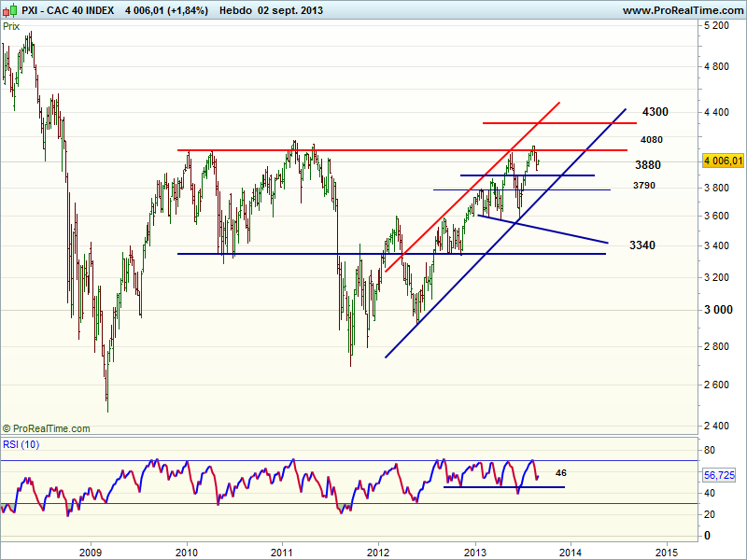Click the RSI value tag 56,725
The width and height of the screenshot is (747, 560).
tap(719, 475)
